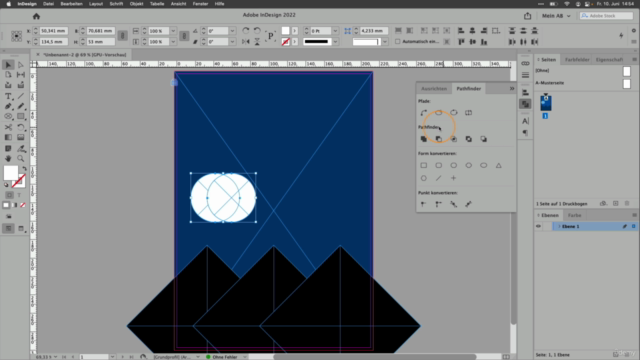
Task: Click Close Path icon under Pfade
Action: point(453,113)
